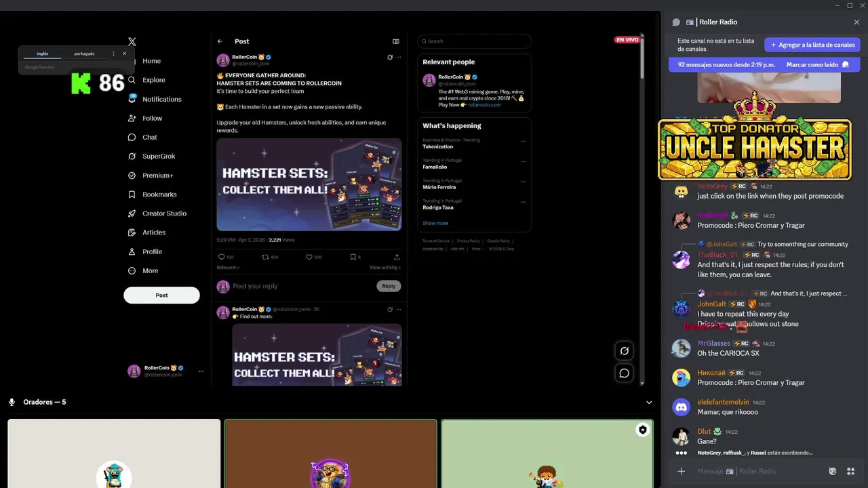This screenshot has width=868, height=488.
Task: Open reader view icon beside Post header
Action: pyautogui.click(x=396, y=41)
